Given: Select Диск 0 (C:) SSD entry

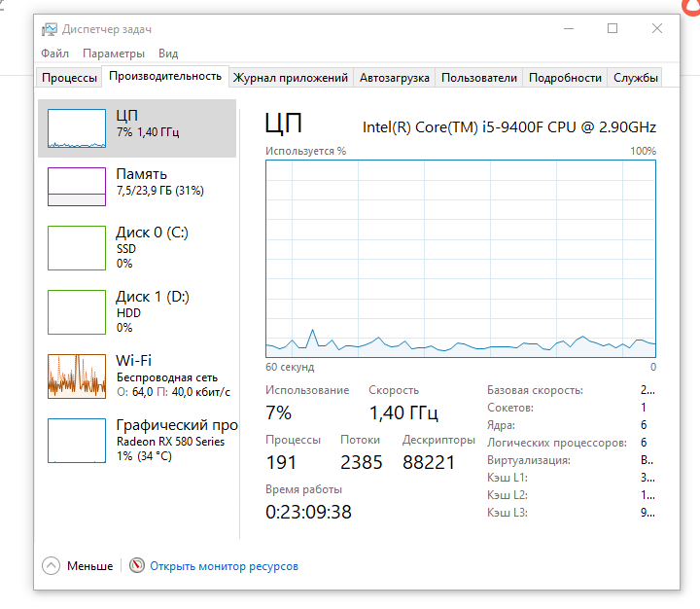Looking at the screenshot, I should pos(152,247).
